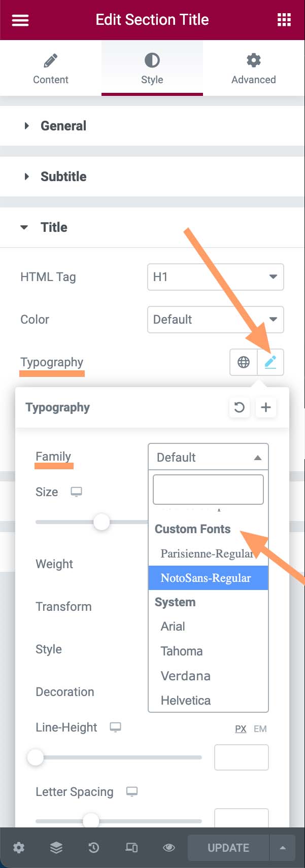Viewport: 305px width, 868px height.
Task: Select the Parisienne-Regular custom font
Action: pos(205,553)
